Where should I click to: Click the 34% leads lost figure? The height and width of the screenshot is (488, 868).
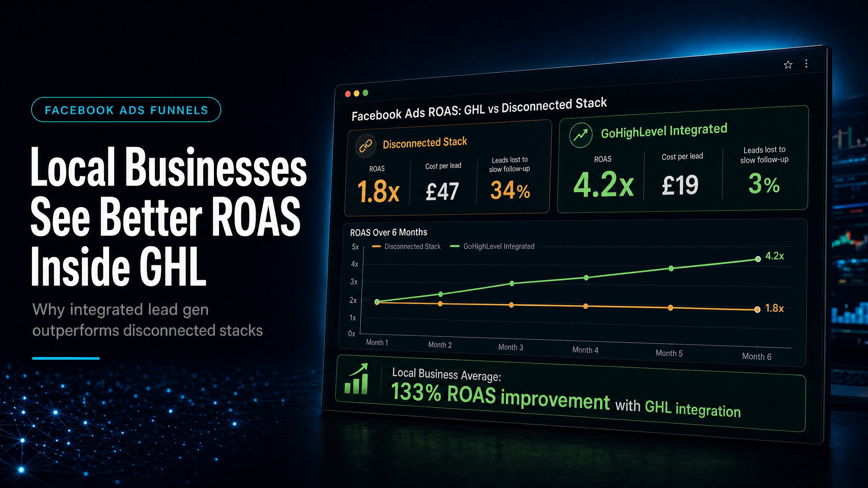coord(510,190)
